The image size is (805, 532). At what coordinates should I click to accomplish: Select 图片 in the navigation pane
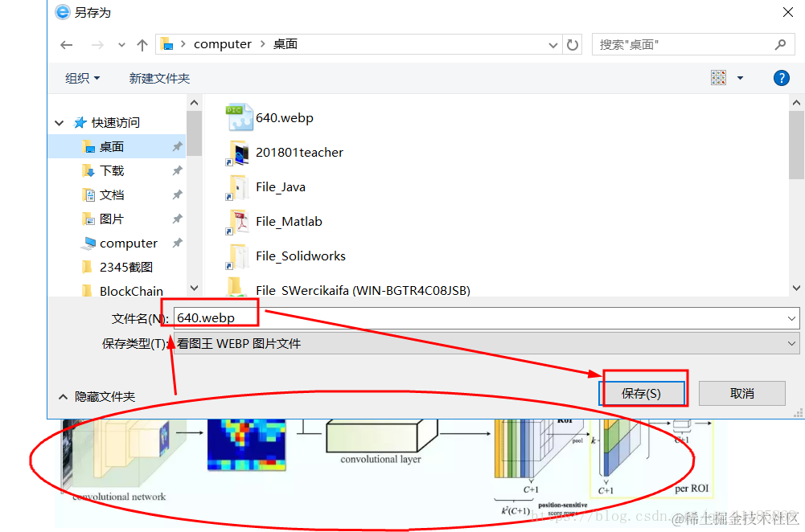coord(112,219)
